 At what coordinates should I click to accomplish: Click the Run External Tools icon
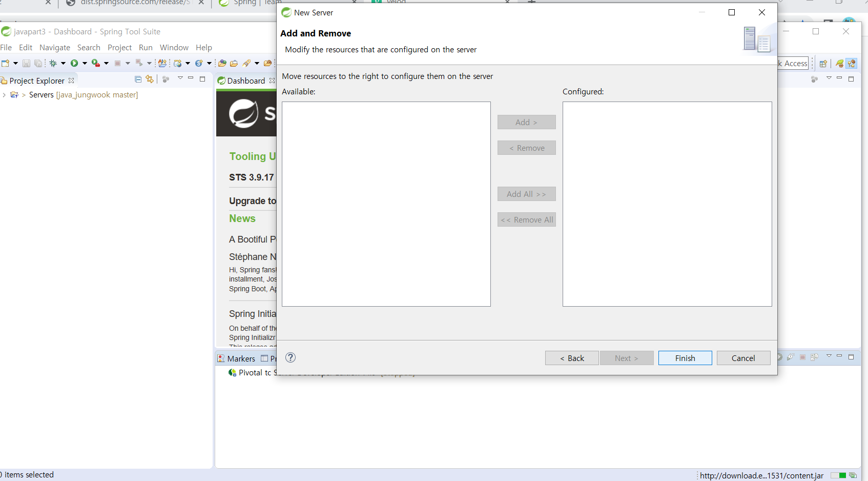[96, 63]
